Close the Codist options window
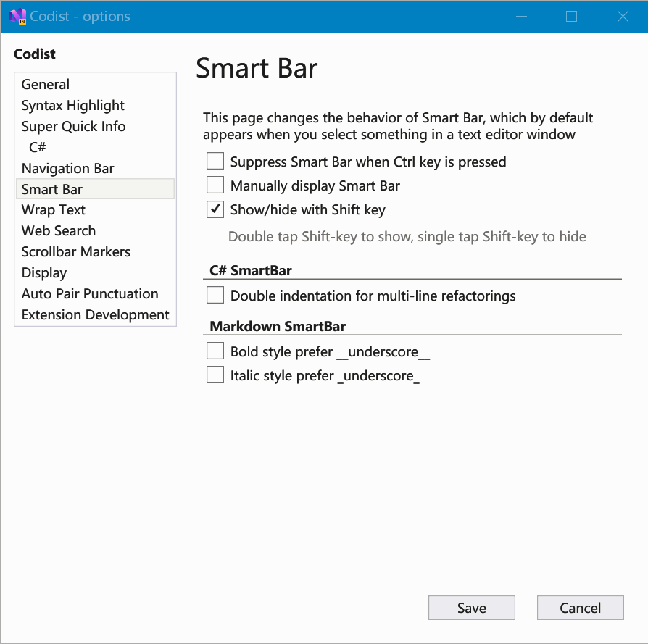This screenshot has height=644, width=648. tap(623, 16)
